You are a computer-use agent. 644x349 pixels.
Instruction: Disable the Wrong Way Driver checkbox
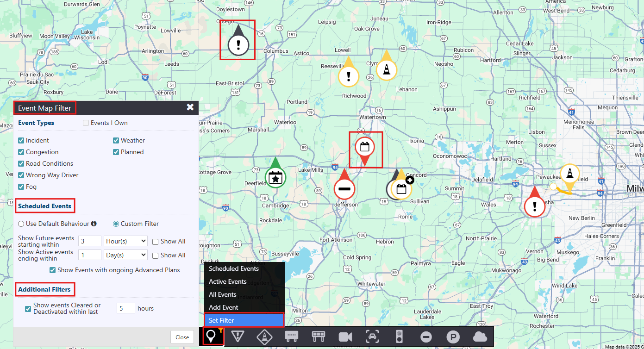pos(21,175)
